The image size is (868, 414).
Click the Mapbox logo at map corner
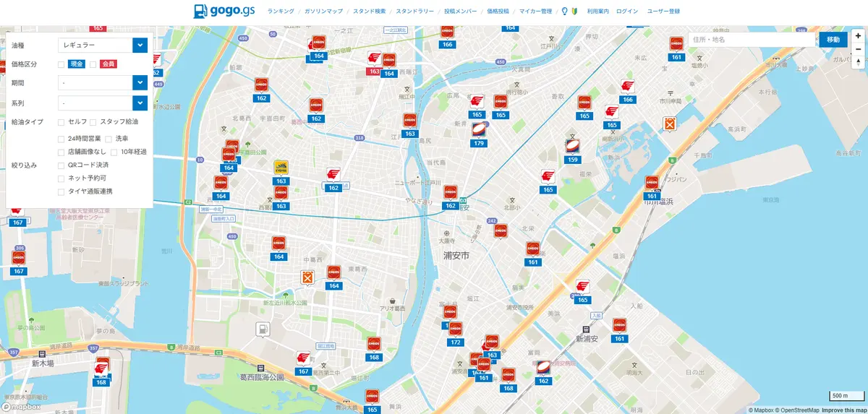(21, 407)
